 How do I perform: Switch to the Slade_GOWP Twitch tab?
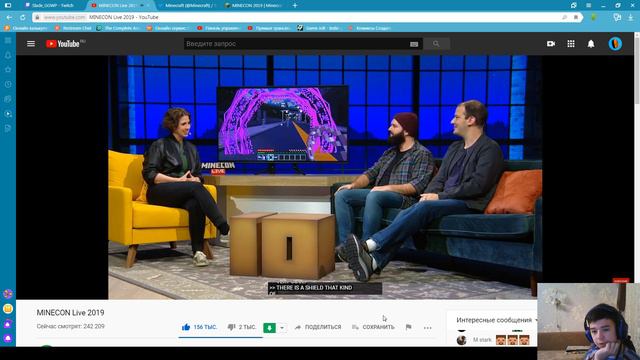(x=53, y=5)
